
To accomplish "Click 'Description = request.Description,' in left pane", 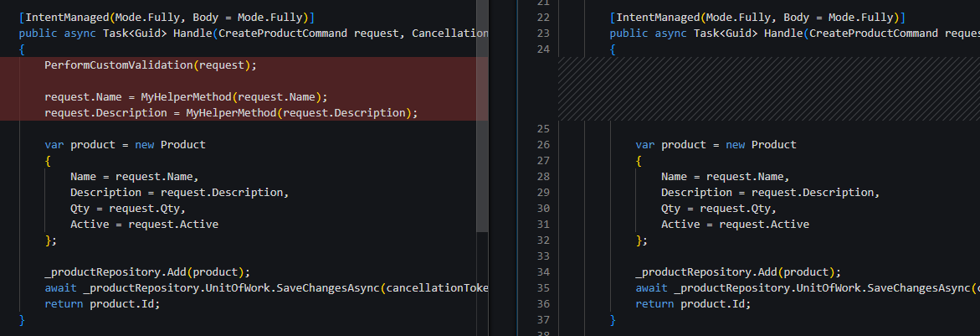I will pos(179,193).
